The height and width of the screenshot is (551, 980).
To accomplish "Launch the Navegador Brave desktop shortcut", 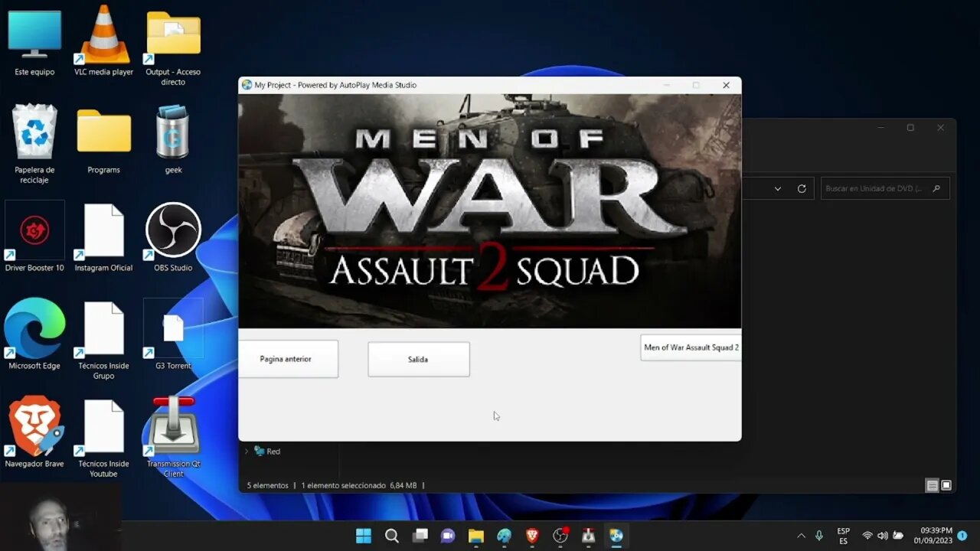I will (34, 432).
